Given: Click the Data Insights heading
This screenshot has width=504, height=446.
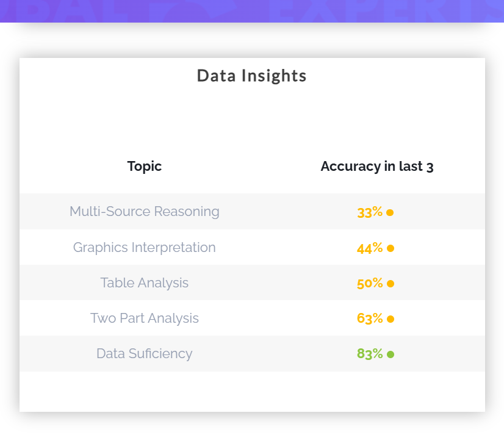Looking at the screenshot, I should pos(252,76).
